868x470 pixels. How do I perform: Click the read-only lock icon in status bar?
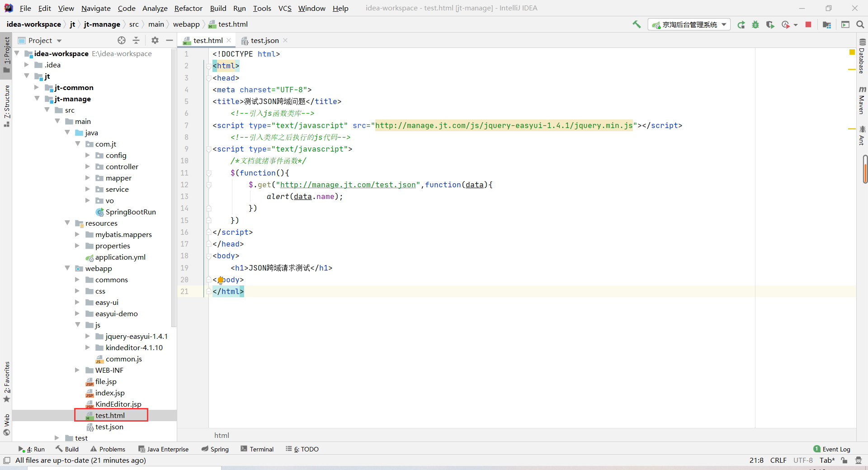click(844, 461)
